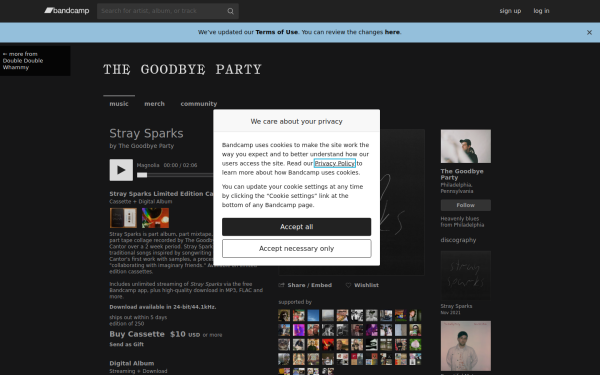The height and width of the screenshot is (375, 600).
Task: Click the Accept all button
Action: coord(297,227)
